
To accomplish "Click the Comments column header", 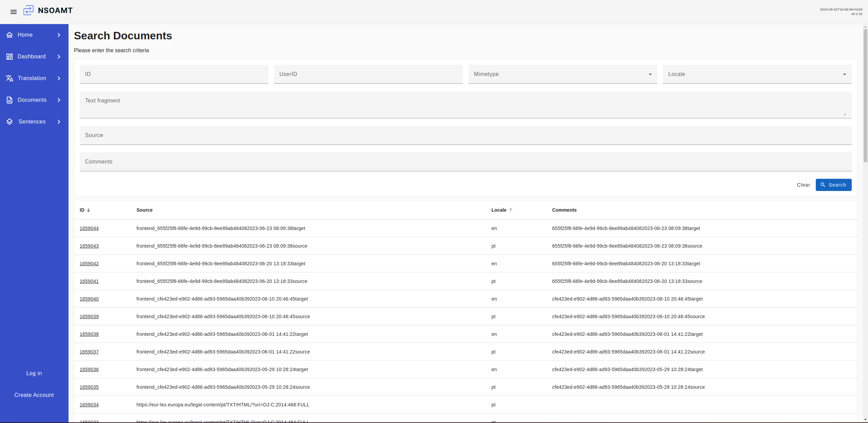I will tap(564, 210).
